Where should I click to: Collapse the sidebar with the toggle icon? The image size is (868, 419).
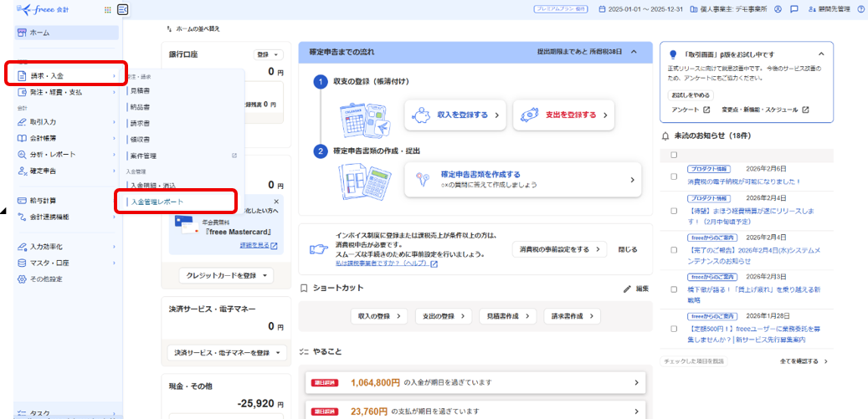123,9
